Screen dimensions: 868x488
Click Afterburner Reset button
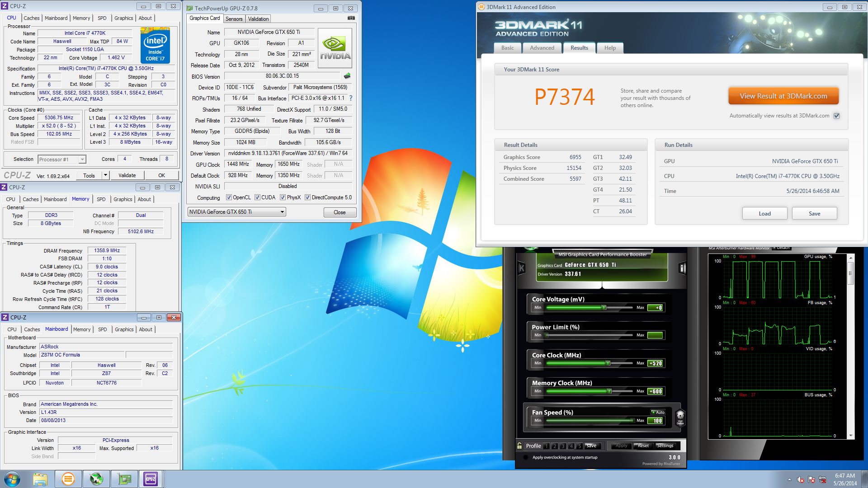pyautogui.click(x=643, y=446)
